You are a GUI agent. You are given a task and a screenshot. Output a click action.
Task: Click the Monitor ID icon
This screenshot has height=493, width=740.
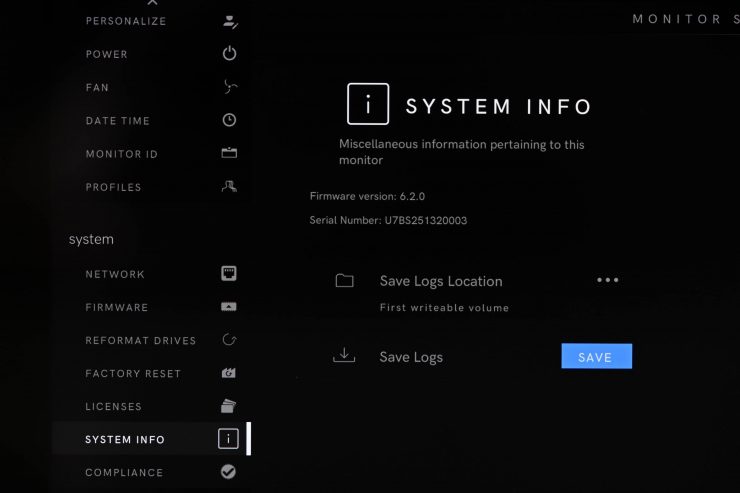coord(229,153)
